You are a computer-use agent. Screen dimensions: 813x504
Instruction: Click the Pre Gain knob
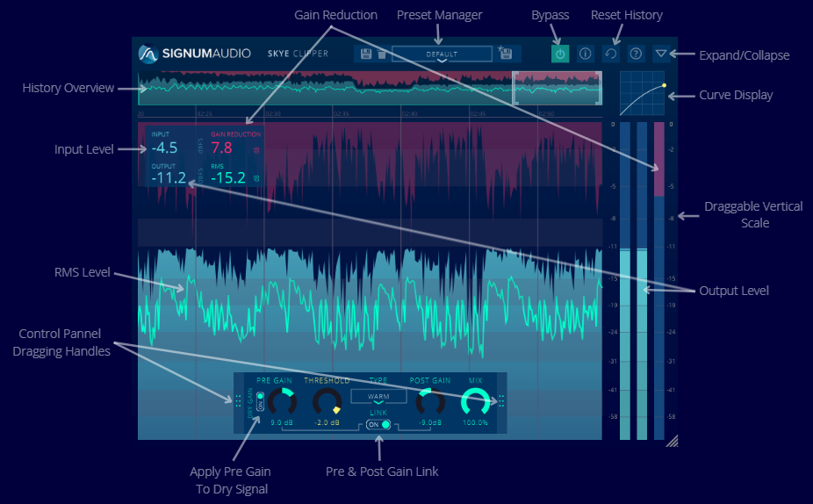[x=282, y=402]
